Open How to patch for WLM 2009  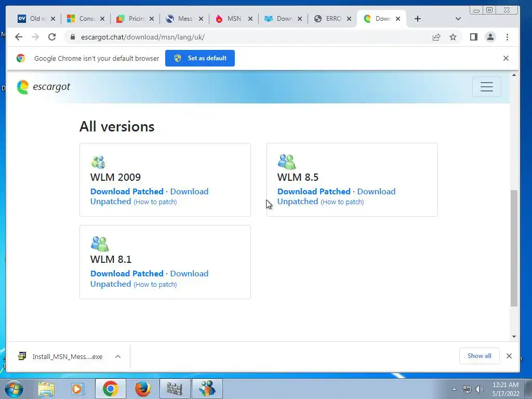155,202
